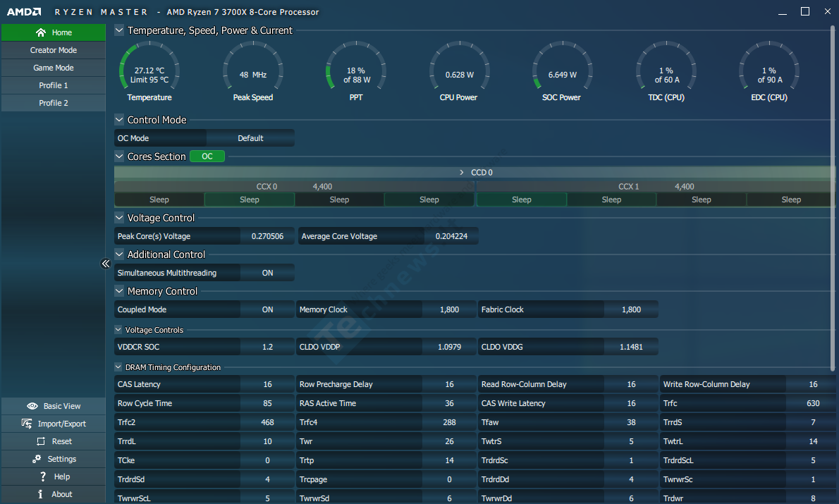Click the CLDO VDDP value 1.0979
This screenshot has width=839, height=504.
pos(450,348)
